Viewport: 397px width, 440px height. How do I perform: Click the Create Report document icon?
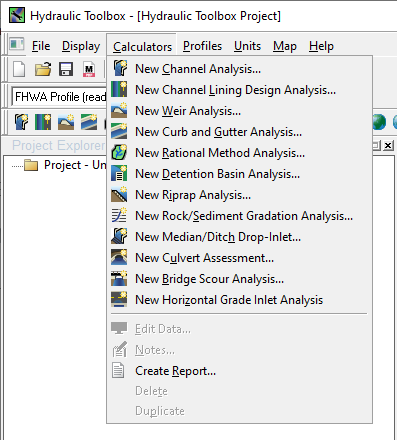point(118,370)
